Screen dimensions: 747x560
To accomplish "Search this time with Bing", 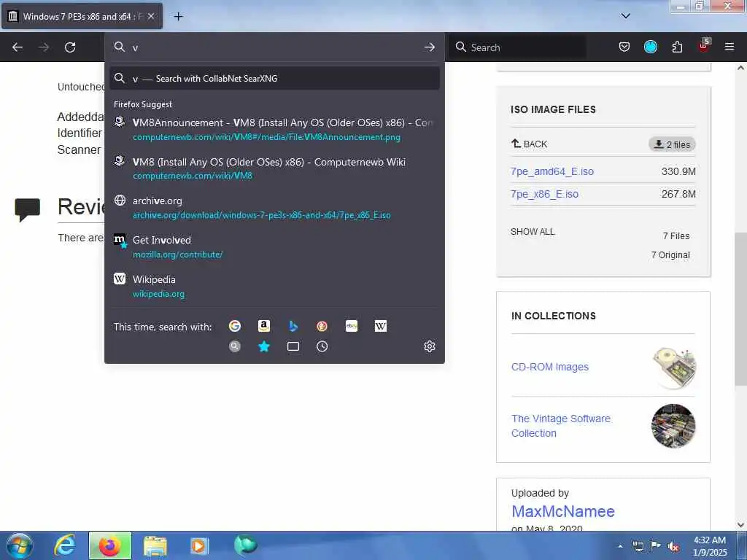I will click(293, 326).
